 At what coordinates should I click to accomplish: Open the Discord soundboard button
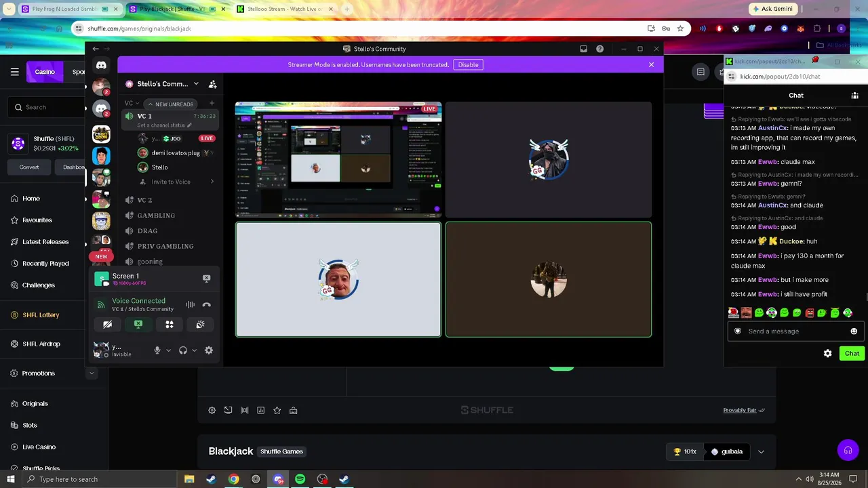pos(200,325)
